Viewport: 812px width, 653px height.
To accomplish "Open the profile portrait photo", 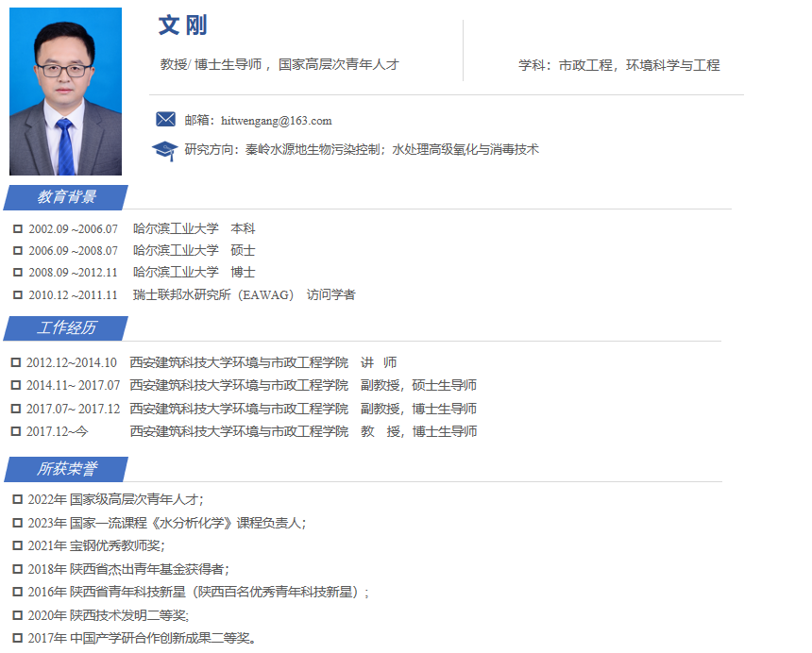I will pyautogui.click(x=65, y=92).
